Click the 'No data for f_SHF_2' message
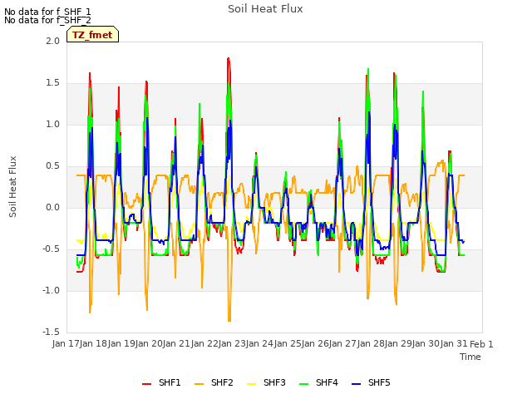The width and height of the screenshot is (532, 399). pos(47,20)
